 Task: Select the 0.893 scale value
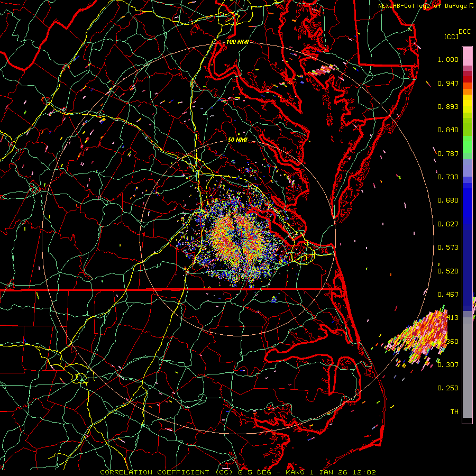click(448, 106)
